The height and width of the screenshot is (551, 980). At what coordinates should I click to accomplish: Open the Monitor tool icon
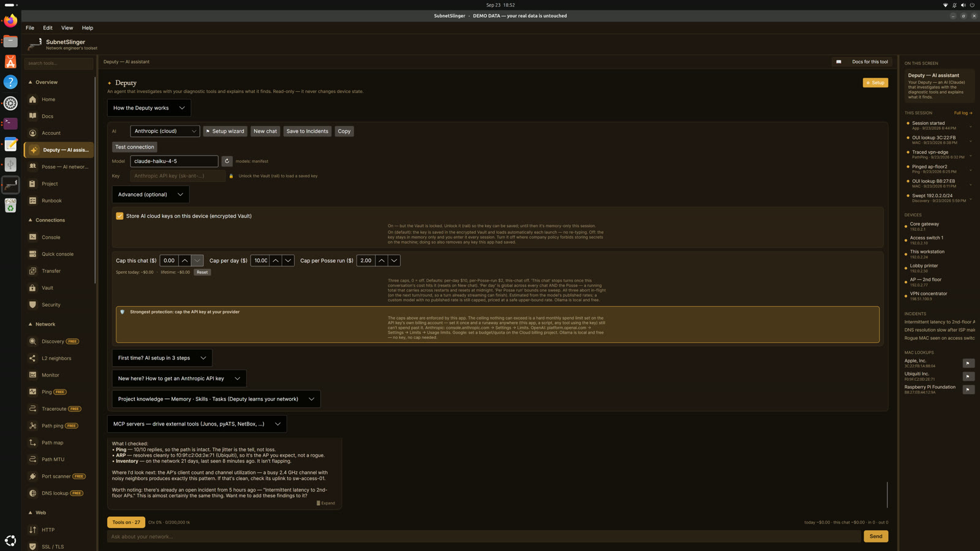33,375
